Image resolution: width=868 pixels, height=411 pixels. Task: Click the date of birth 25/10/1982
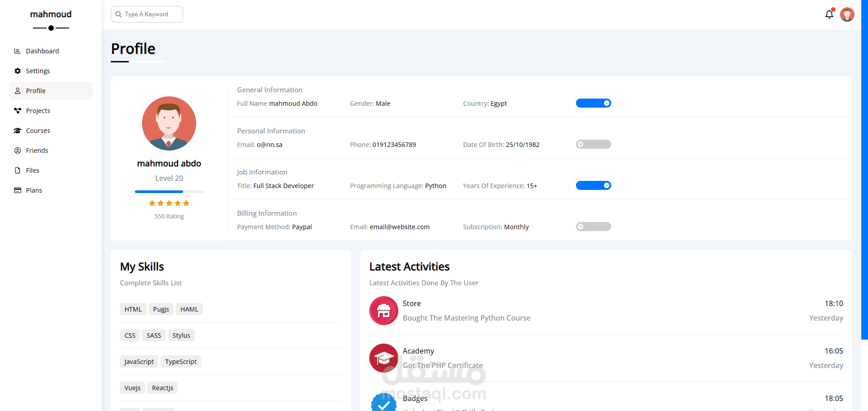(x=523, y=145)
